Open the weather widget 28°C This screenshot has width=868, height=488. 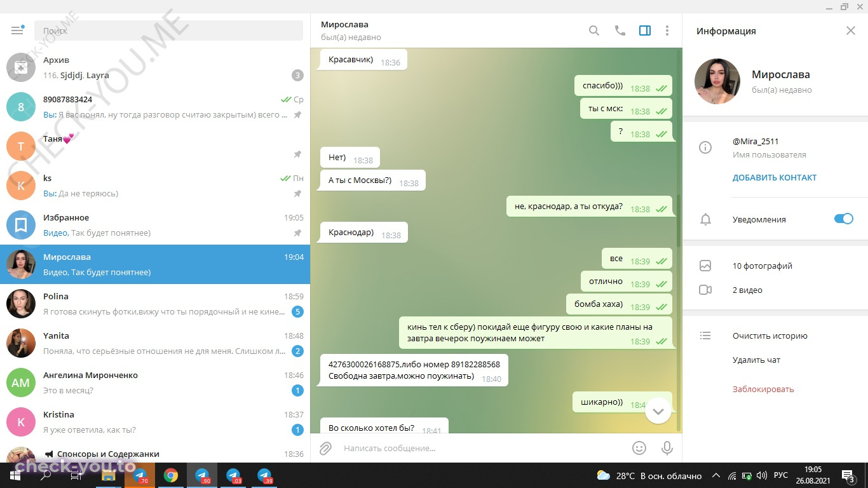[649, 475]
